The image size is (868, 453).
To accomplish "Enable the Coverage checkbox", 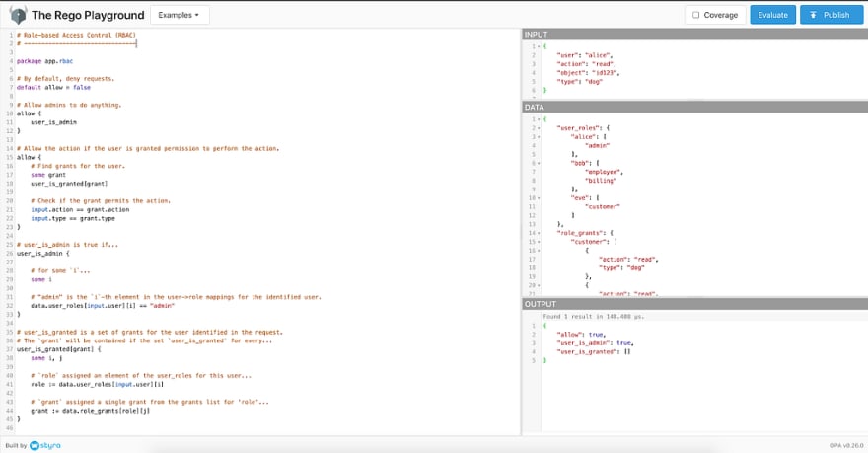I will (696, 15).
